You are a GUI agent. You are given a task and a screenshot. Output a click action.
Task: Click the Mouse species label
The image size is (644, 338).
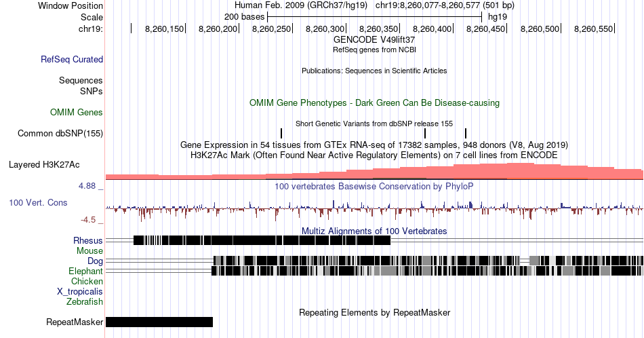pos(89,251)
